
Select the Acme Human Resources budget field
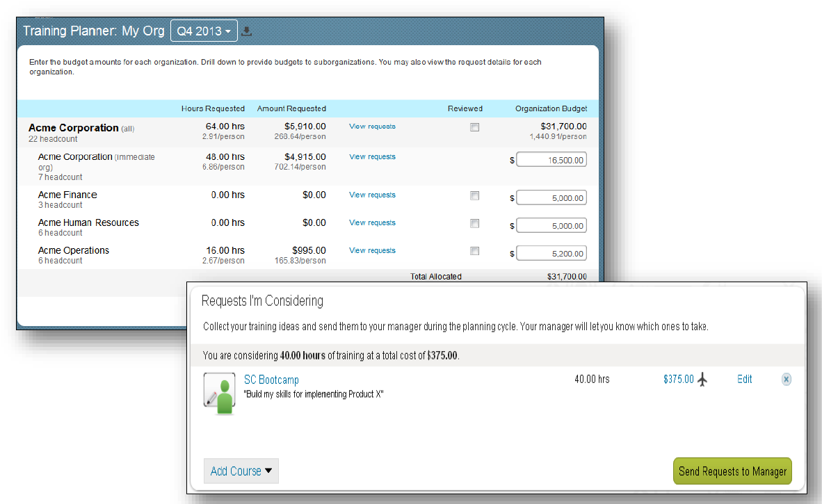(x=551, y=225)
